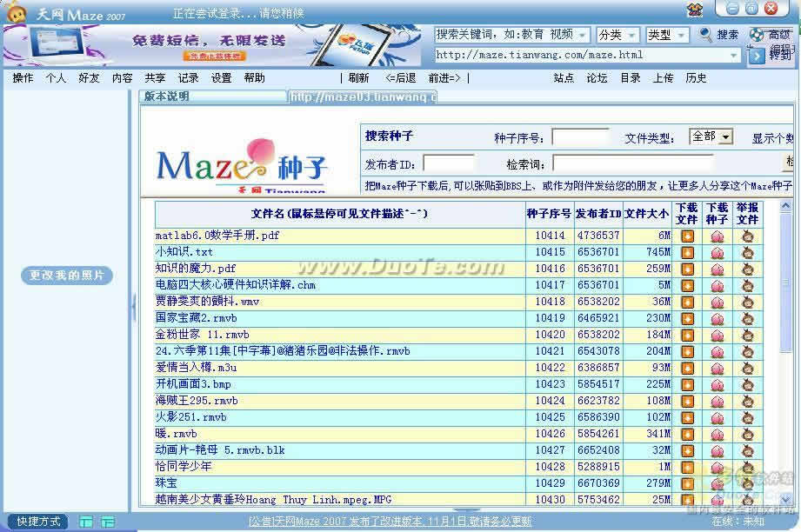This screenshot has width=801, height=532.
Task: Click download file icon for 国家宝藏2.rmvb
Action: (687, 319)
